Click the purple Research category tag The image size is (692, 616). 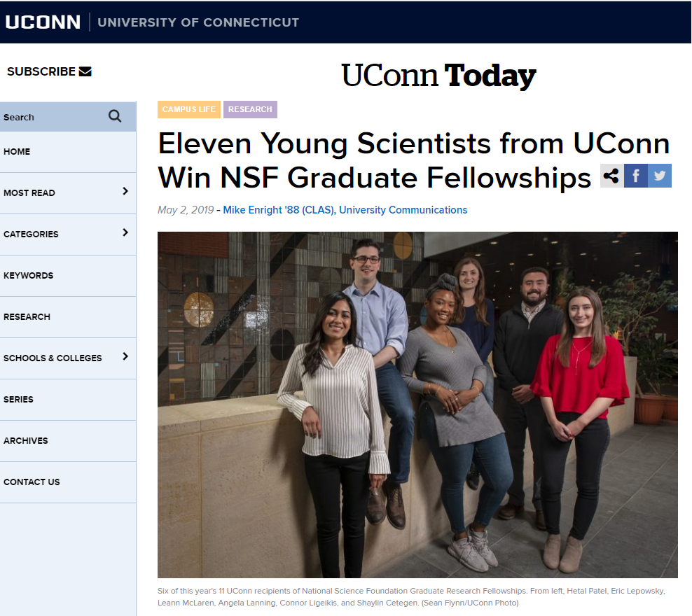[250, 109]
